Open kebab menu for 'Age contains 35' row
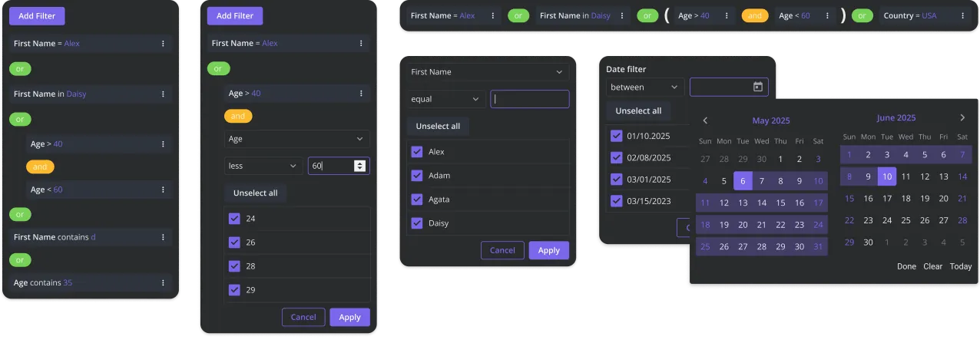The image size is (980, 353). tap(163, 283)
